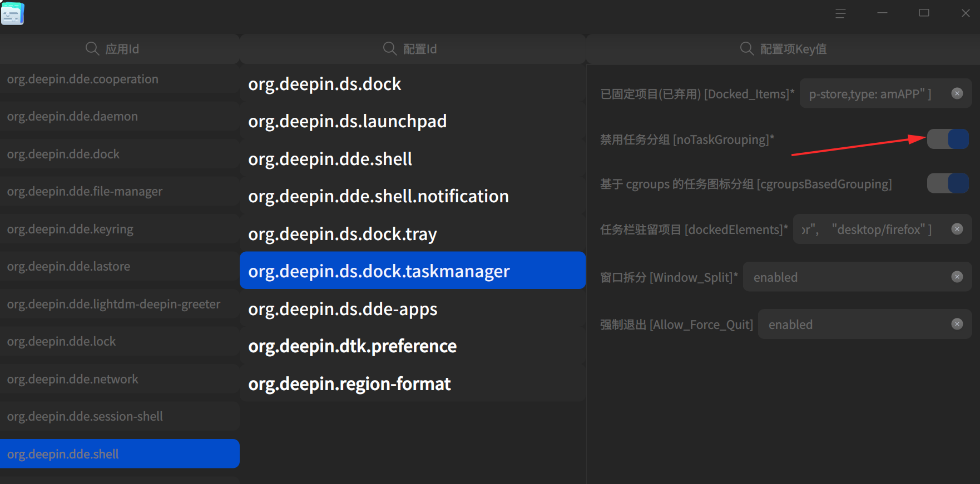Image resolution: width=980 pixels, height=484 pixels.
Task: Click the Allow_Force_Quit enabled input field
Action: pyautogui.click(x=854, y=325)
